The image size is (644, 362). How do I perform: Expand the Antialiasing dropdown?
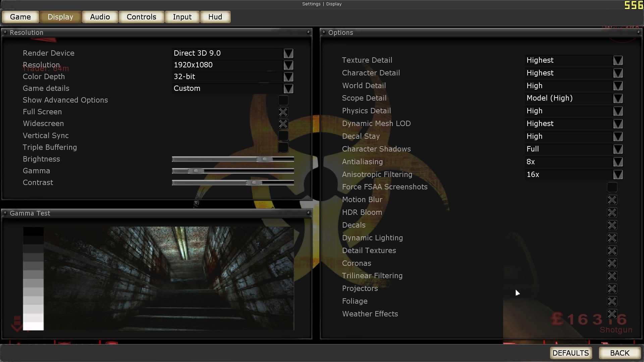(618, 162)
